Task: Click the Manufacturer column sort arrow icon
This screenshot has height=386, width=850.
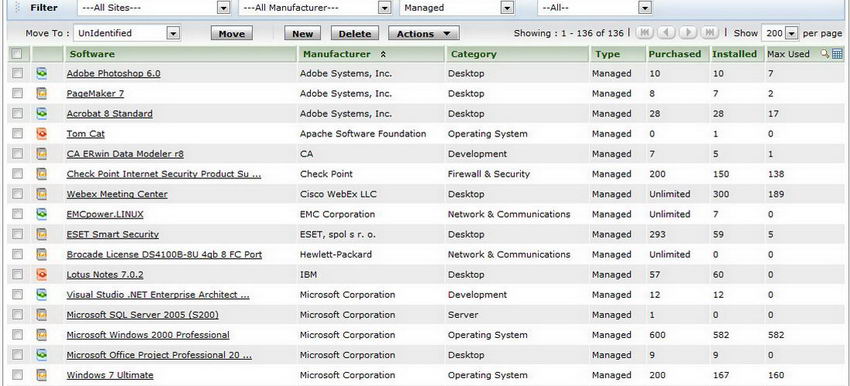Action: pyautogui.click(x=383, y=54)
